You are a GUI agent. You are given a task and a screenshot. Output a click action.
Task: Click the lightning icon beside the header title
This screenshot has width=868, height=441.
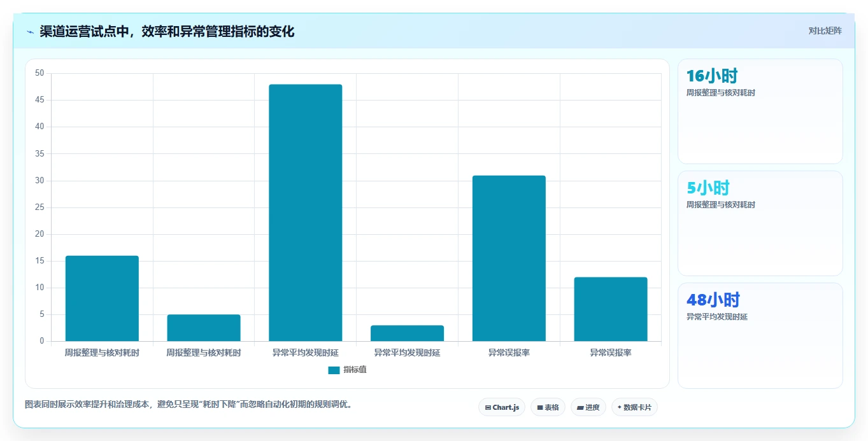click(30, 32)
